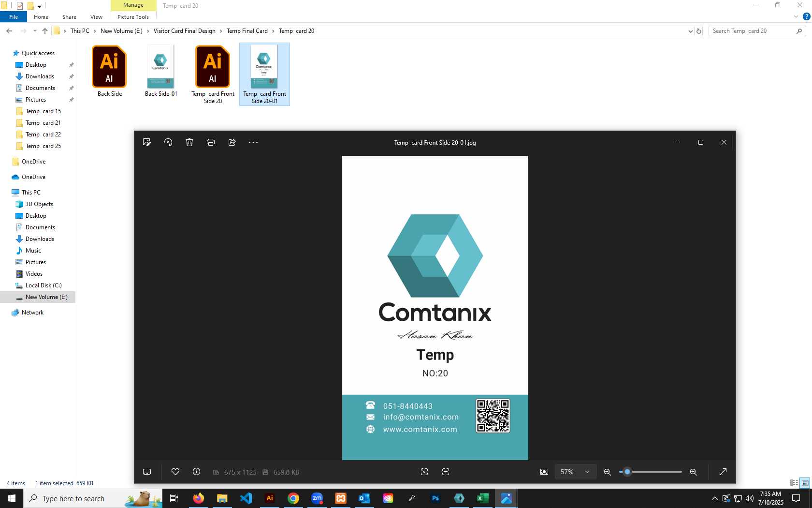
Task: Expand the ribbon with the chevron
Action: [796, 17]
